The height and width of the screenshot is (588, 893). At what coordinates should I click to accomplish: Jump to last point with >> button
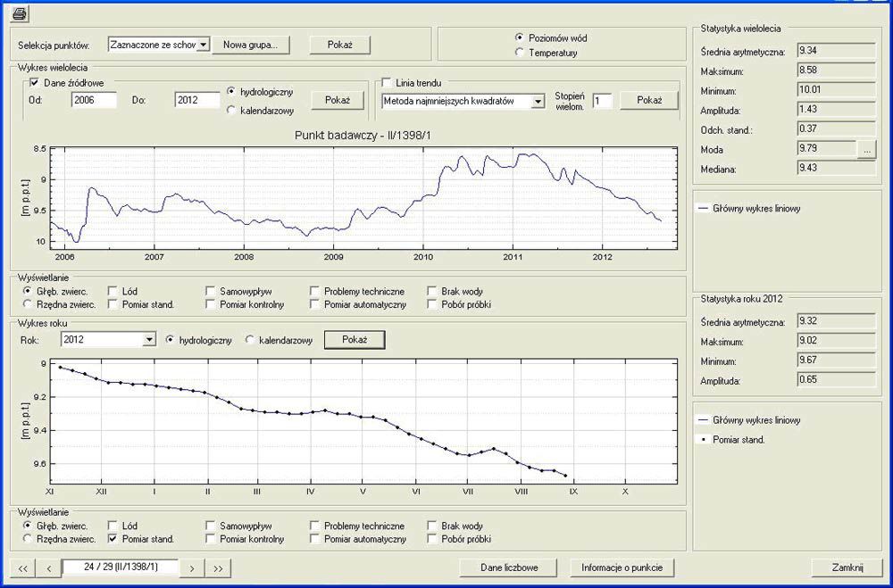point(217,567)
